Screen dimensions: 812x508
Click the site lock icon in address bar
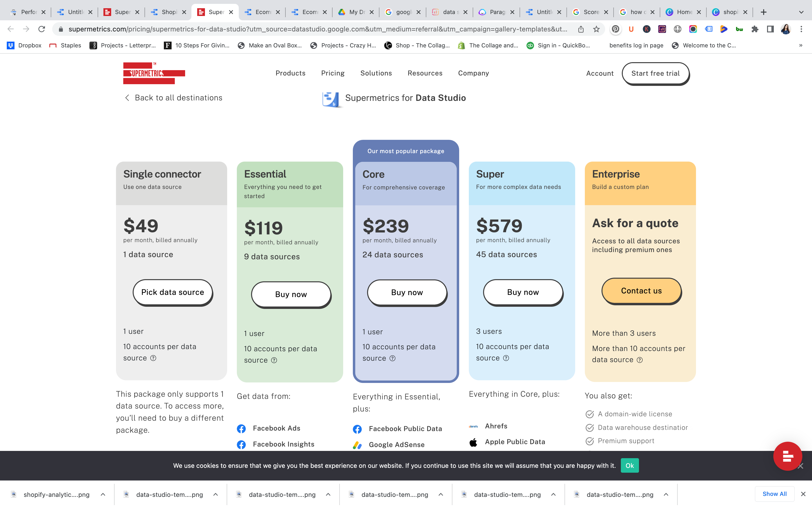pyautogui.click(x=61, y=29)
